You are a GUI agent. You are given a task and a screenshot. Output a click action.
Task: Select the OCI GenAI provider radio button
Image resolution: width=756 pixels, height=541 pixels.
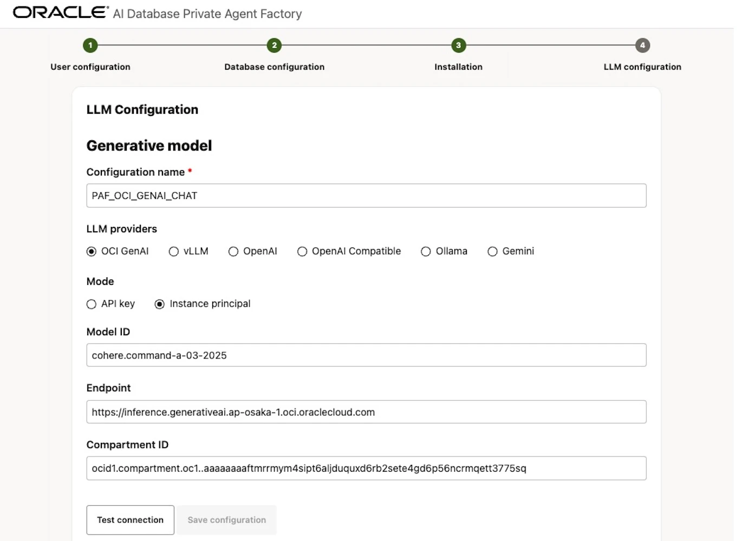[92, 251]
